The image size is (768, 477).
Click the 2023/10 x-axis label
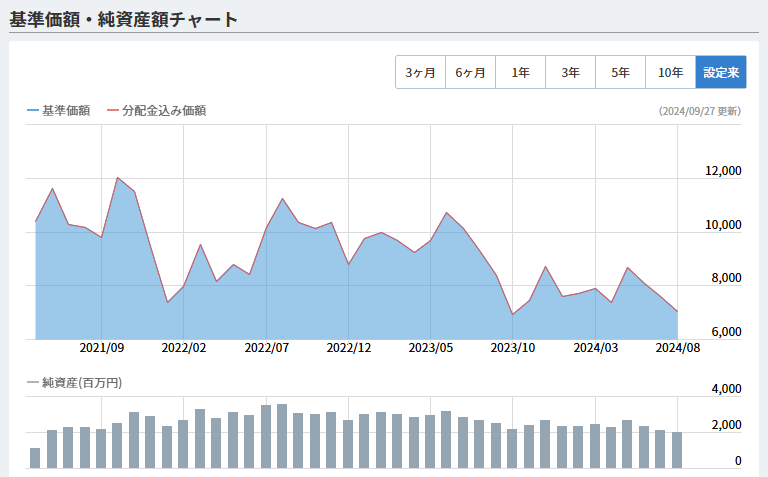513,348
